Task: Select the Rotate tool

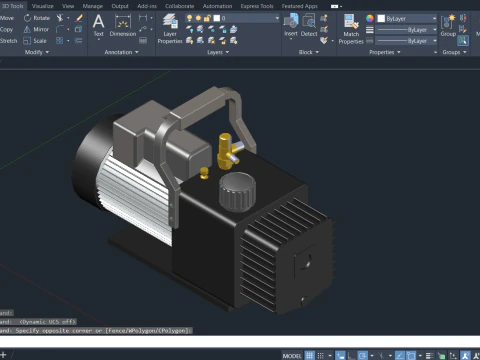Action: 37,18
